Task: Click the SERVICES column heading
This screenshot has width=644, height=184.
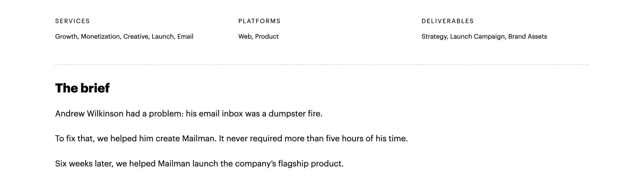Action: pyautogui.click(x=72, y=21)
